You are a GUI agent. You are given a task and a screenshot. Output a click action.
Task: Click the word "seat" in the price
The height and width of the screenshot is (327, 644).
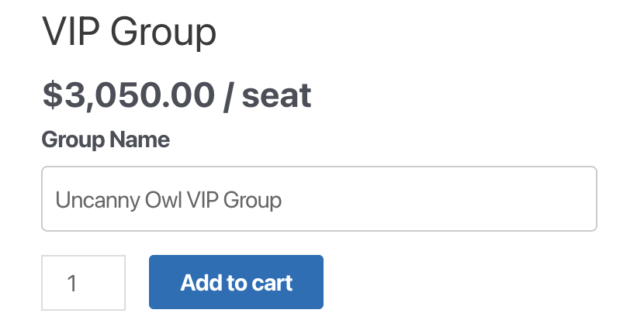(x=276, y=95)
